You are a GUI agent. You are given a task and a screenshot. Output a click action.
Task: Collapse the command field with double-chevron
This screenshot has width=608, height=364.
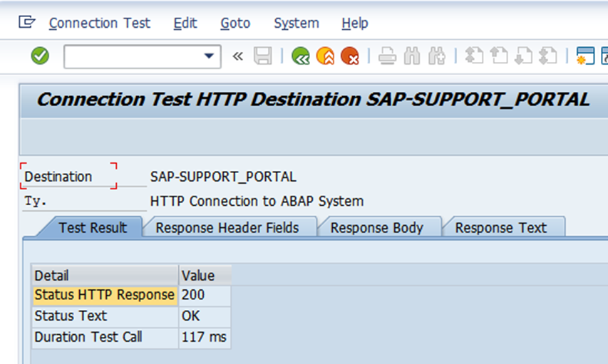click(237, 56)
